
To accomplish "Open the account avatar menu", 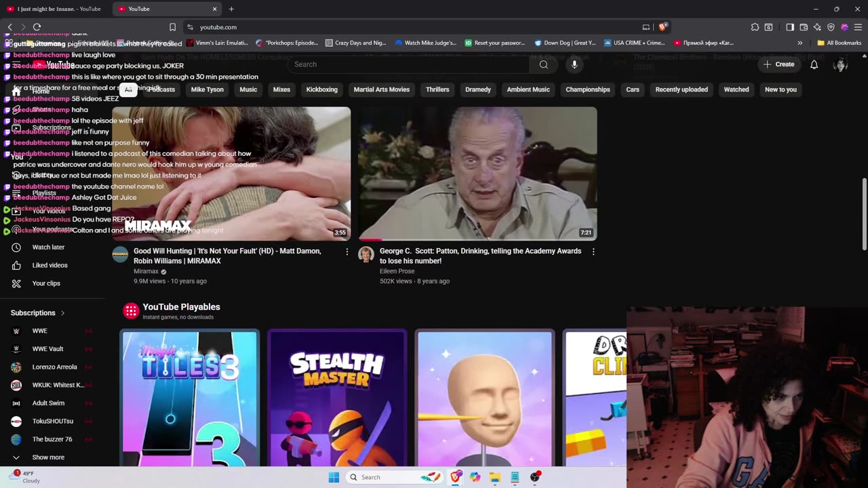I will [840, 64].
